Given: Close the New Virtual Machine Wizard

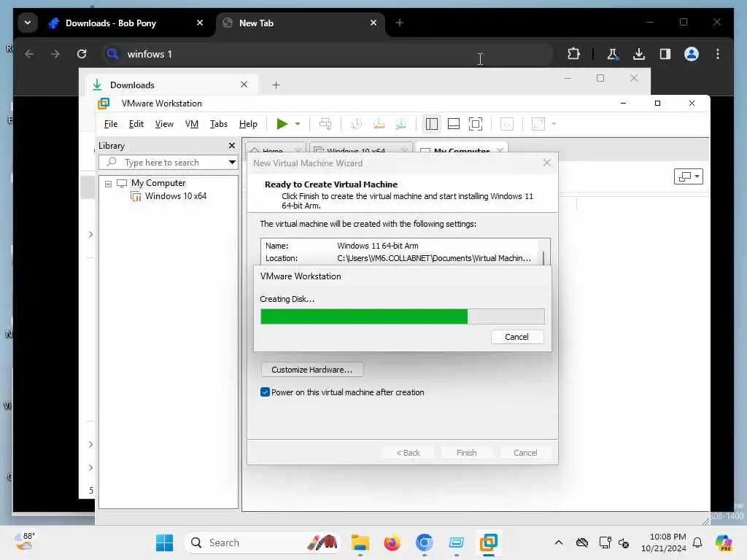Looking at the screenshot, I should [x=547, y=163].
